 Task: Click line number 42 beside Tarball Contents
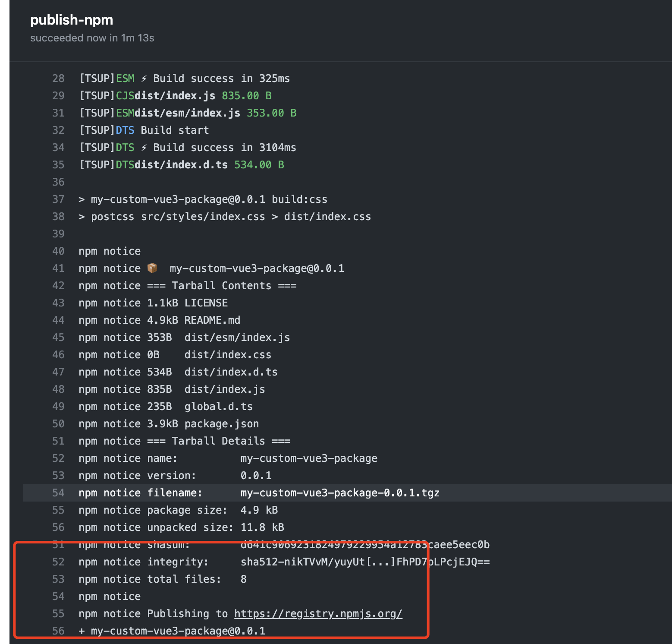pyautogui.click(x=58, y=286)
